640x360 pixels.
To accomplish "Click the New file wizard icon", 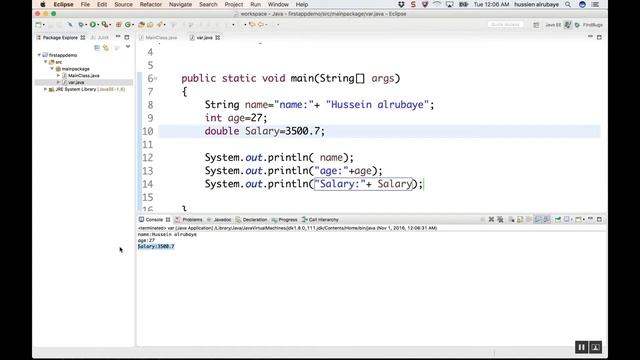I will click(x=38, y=24).
